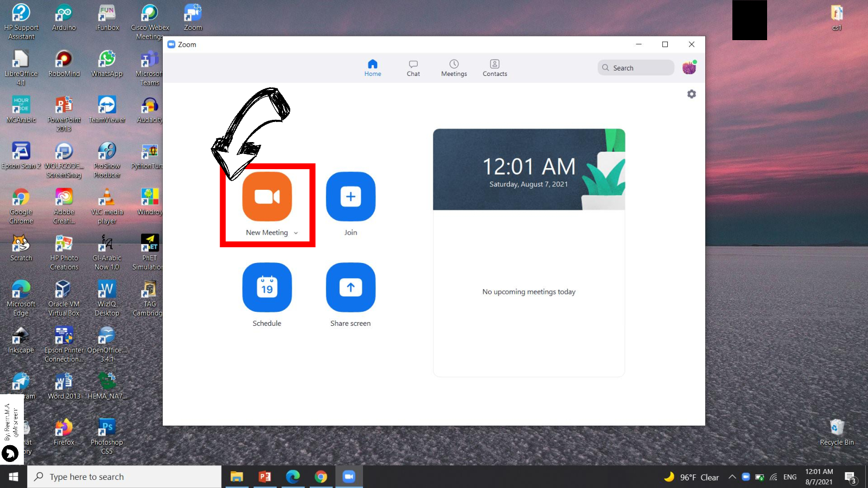Go to the Home tab
The image size is (868, 488).
373,68
